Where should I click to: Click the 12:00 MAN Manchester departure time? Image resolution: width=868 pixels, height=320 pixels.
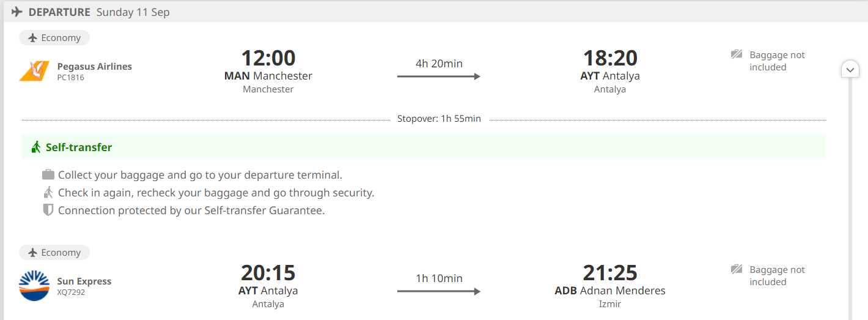[268, 58]
